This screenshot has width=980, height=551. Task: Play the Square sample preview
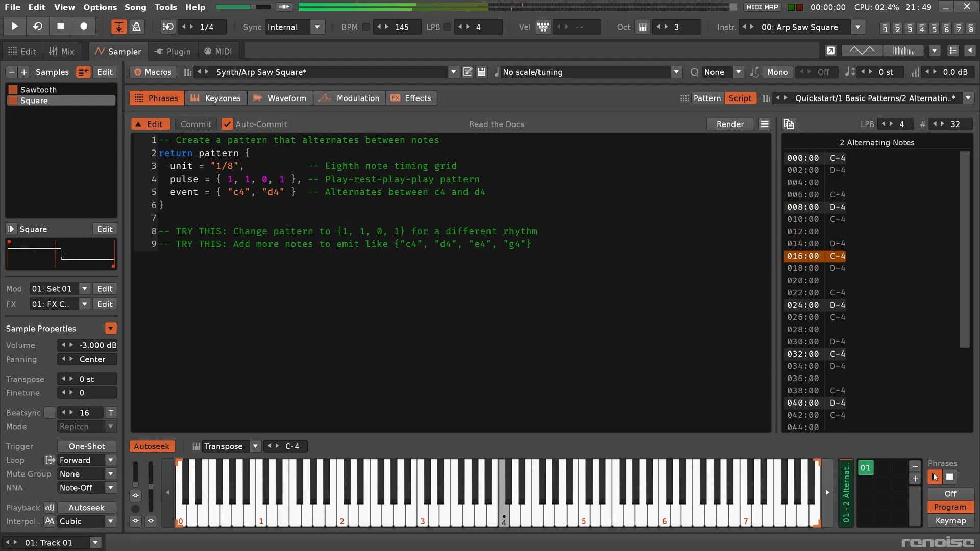point(11,229)
